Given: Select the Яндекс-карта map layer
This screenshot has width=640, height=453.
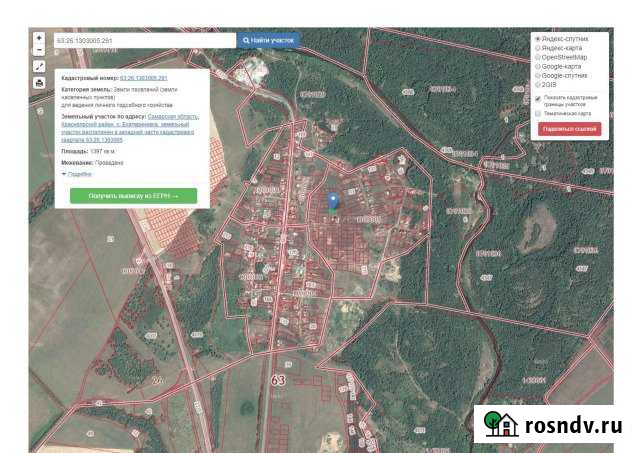Looking at the screenshot, I should click(538, 48).
